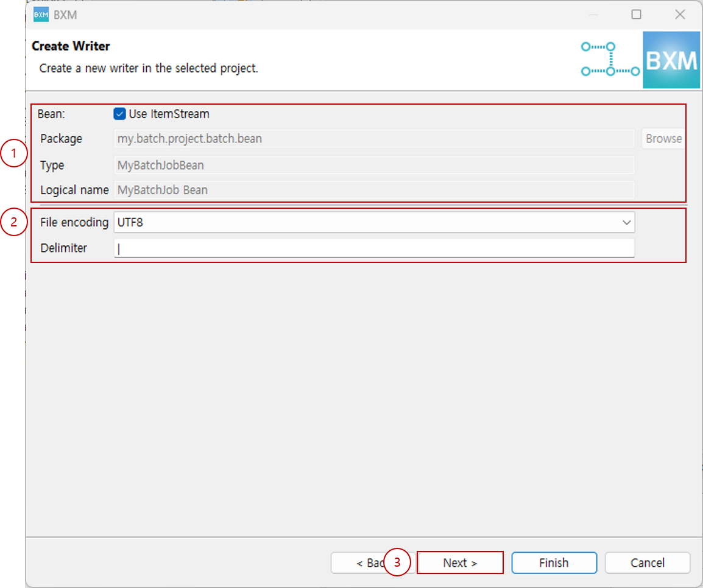Click the chevron arrow on the File encoding combo box

tap(626, 222)
